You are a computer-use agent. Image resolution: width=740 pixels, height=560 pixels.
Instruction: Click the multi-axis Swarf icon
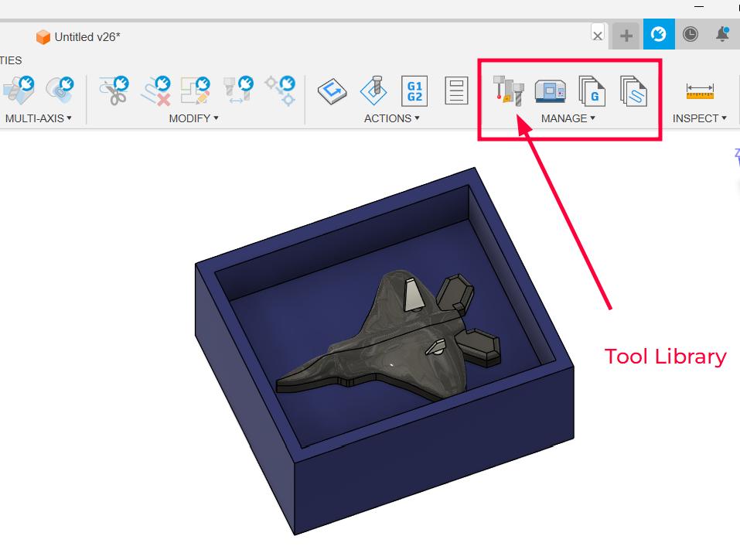[19, 90]
